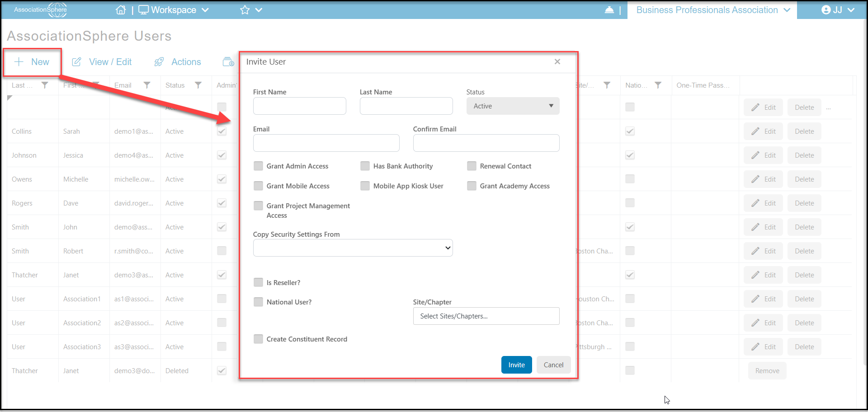Remove the deleted Thatcher row
Image resolution: width=868 pixels, height=412 pixels.
(768, 371)
